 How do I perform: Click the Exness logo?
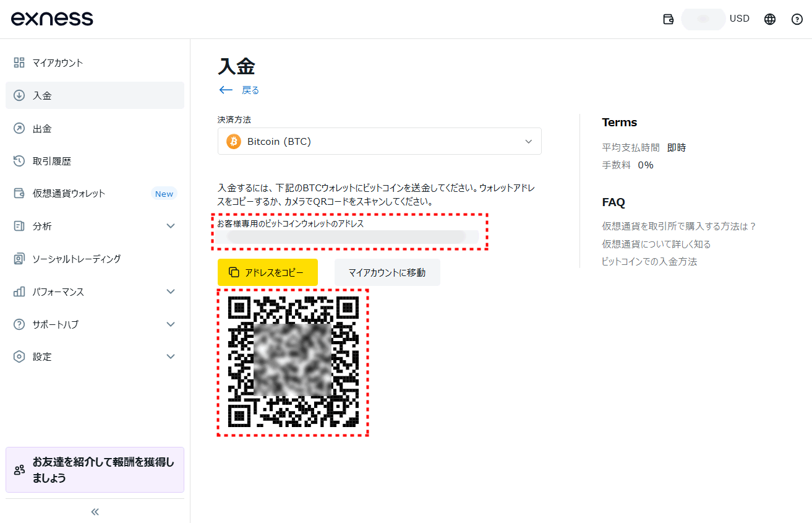tap(52, 19)
